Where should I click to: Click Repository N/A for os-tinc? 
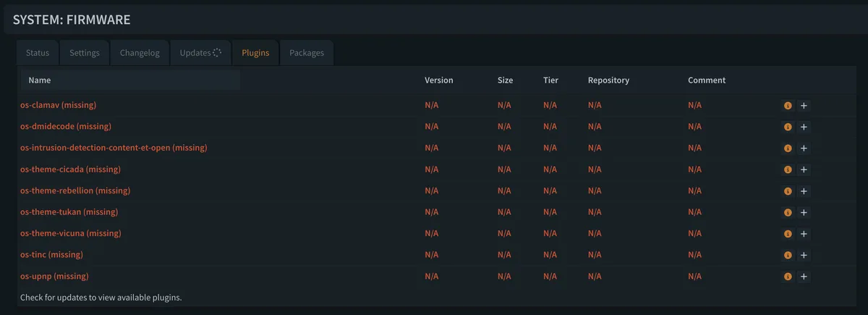[x=595, y=255]
